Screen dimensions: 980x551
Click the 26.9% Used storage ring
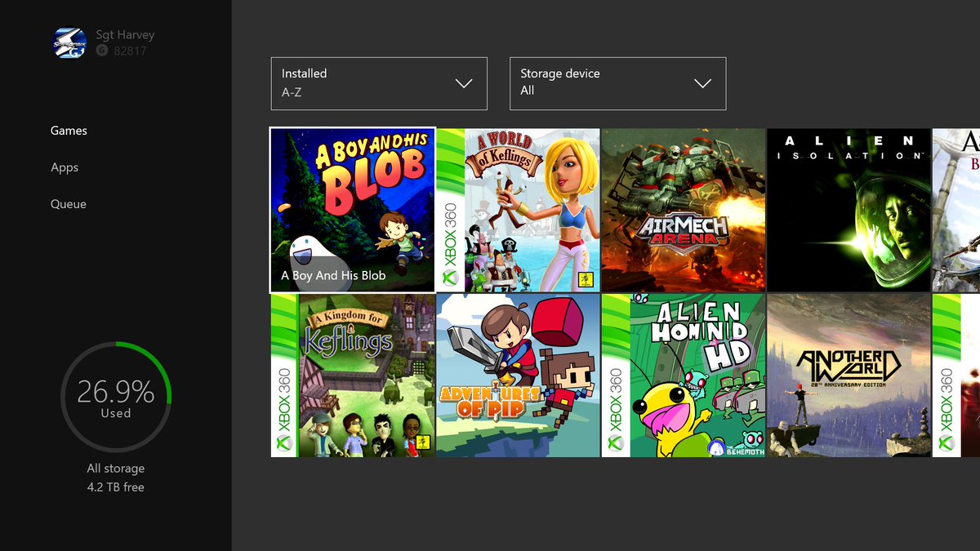116,398
